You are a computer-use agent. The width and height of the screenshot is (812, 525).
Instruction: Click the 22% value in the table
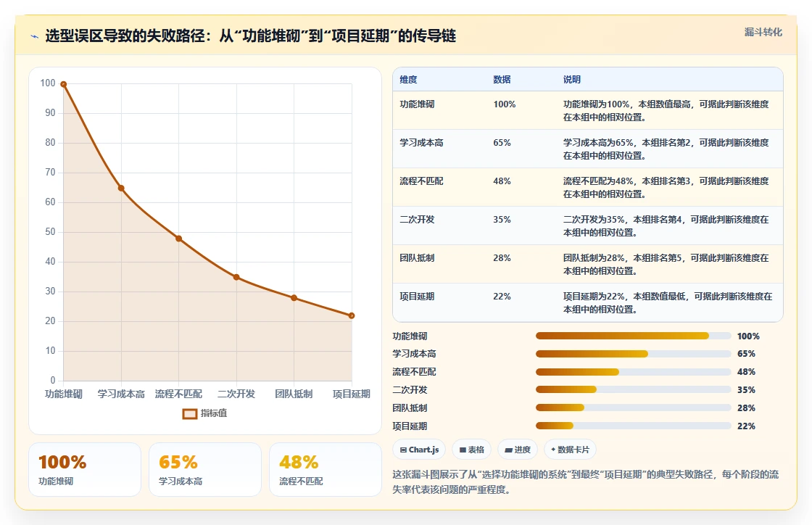click(x=502, y=296)
